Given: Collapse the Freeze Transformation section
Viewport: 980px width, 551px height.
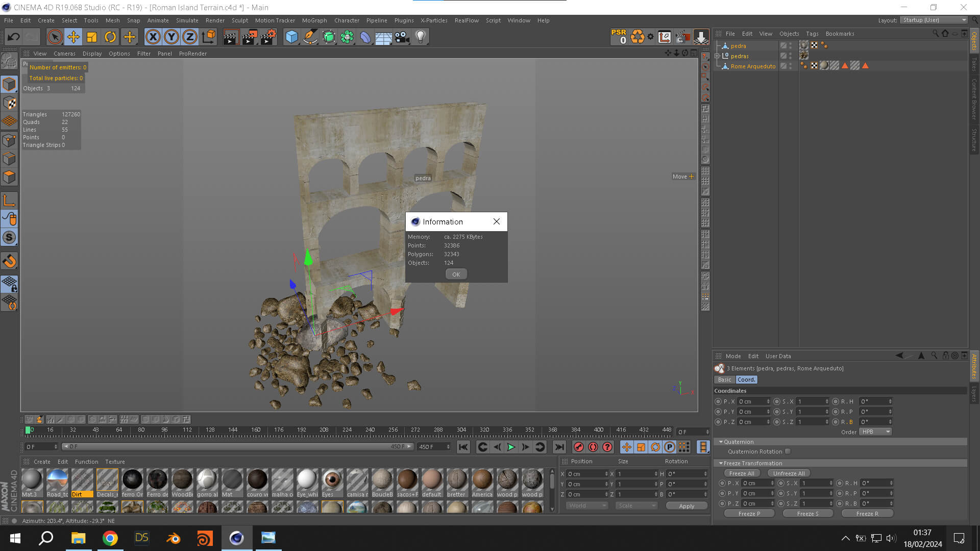Looking at the screenshot, I should pyautogui.click(x=721, y=463).
